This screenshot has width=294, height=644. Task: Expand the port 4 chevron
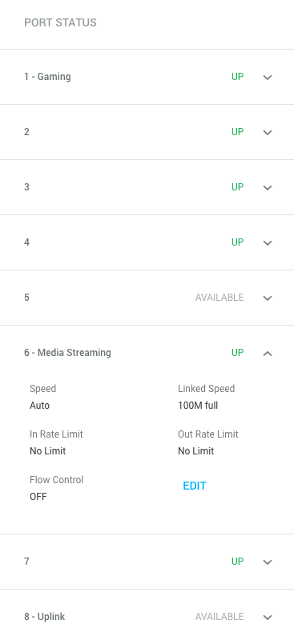pos(268,242)
